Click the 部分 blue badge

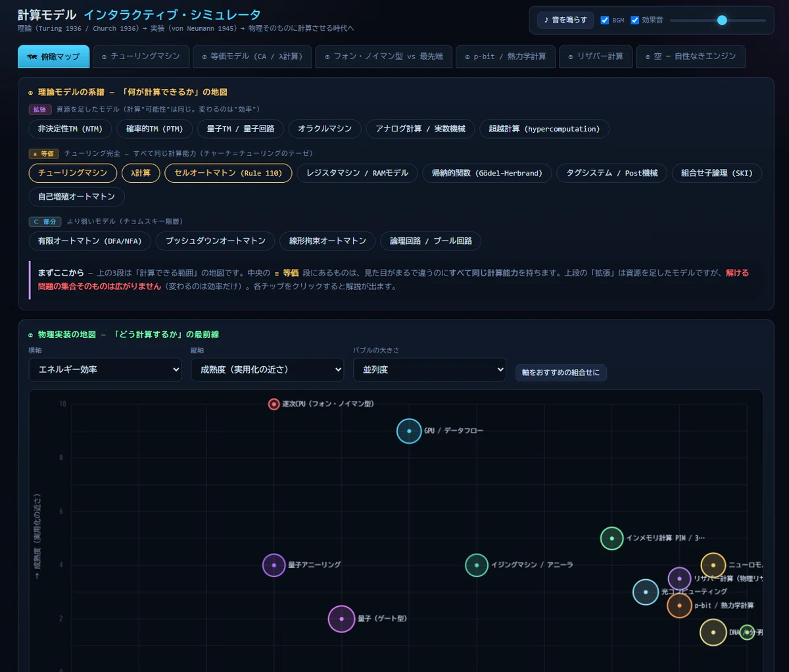point(45,222)
